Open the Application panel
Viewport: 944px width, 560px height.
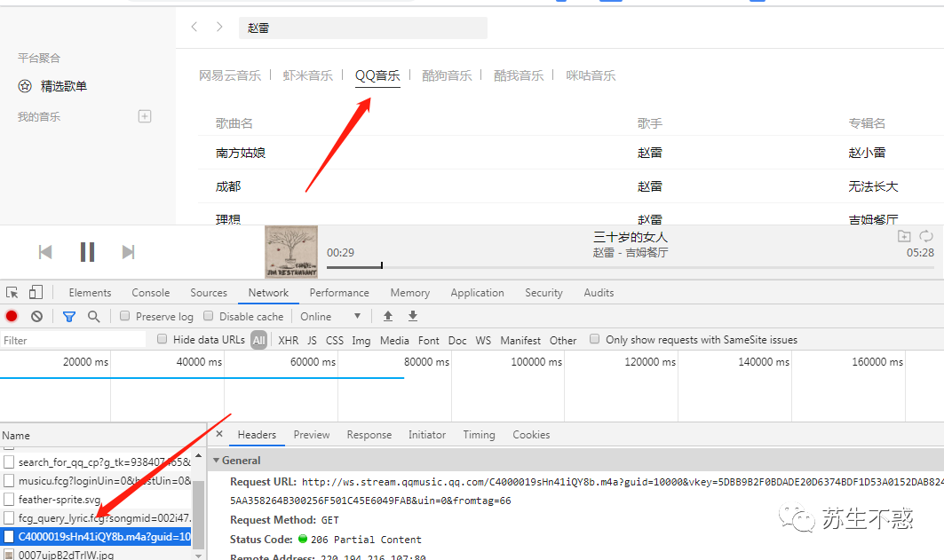[478, 293]
